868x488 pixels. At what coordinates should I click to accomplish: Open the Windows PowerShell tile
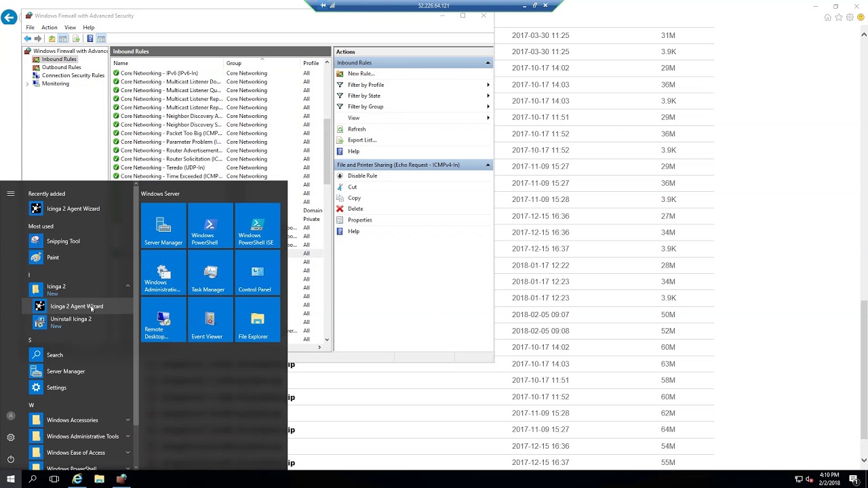210,226
